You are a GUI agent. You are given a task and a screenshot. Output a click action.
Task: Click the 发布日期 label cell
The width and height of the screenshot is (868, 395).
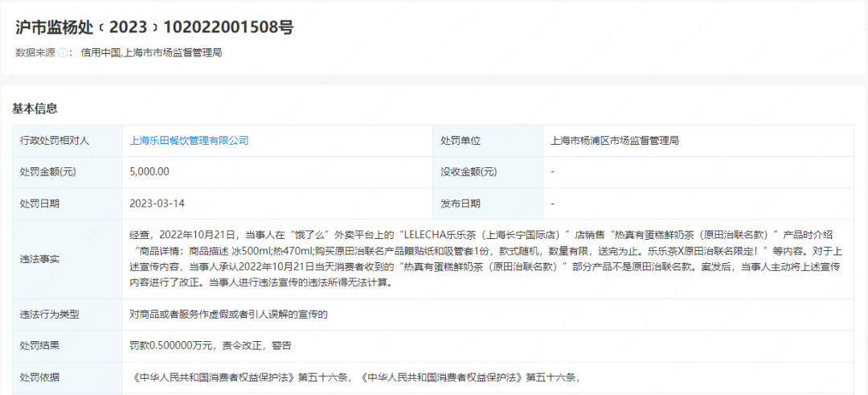tap(461, 204)
